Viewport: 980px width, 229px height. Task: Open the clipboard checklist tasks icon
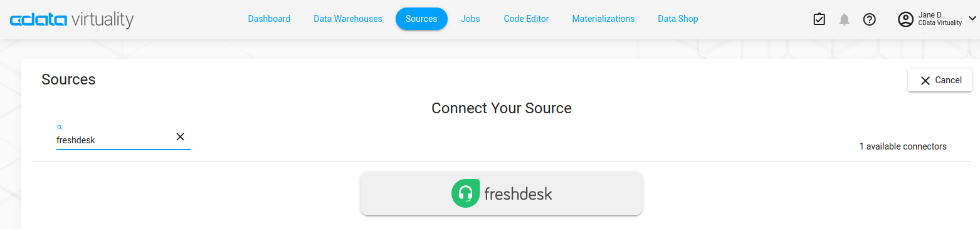819,19
